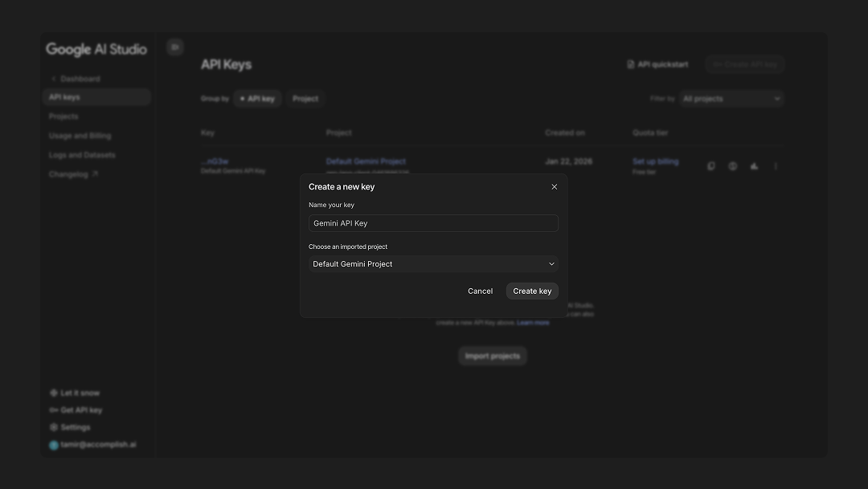Click the Cancel button
The width and height of the screenshot is (868, 489).
480,291
